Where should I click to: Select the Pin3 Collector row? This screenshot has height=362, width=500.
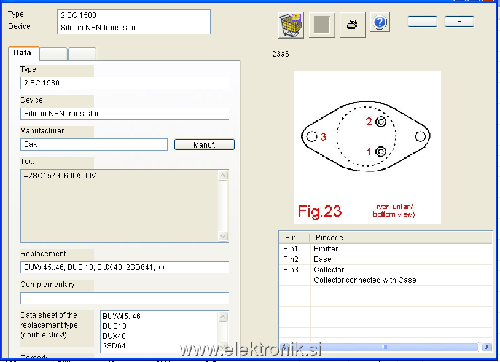pyautogui.click(x=385, y=269)
